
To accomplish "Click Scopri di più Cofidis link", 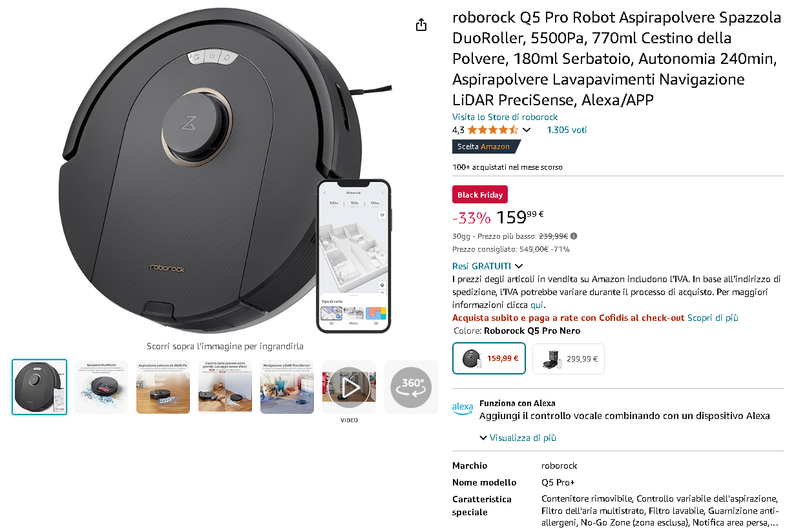I will click(x=713, y=318).
